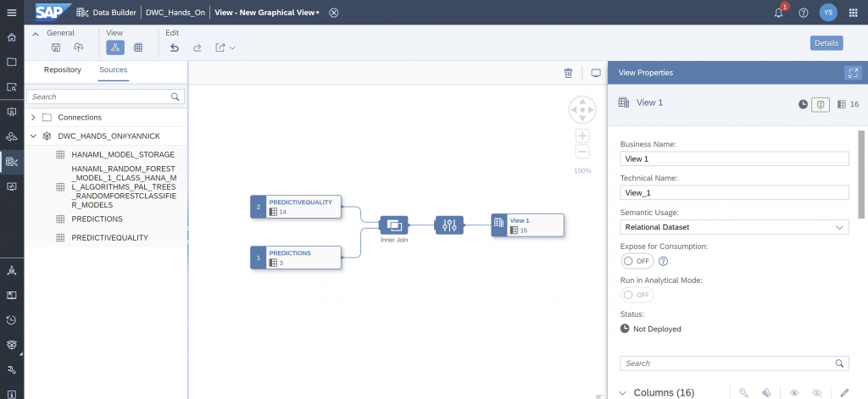Toggle Expose for Consumption switch
This screenshot has height=399, width=868.
pos(637,261)
